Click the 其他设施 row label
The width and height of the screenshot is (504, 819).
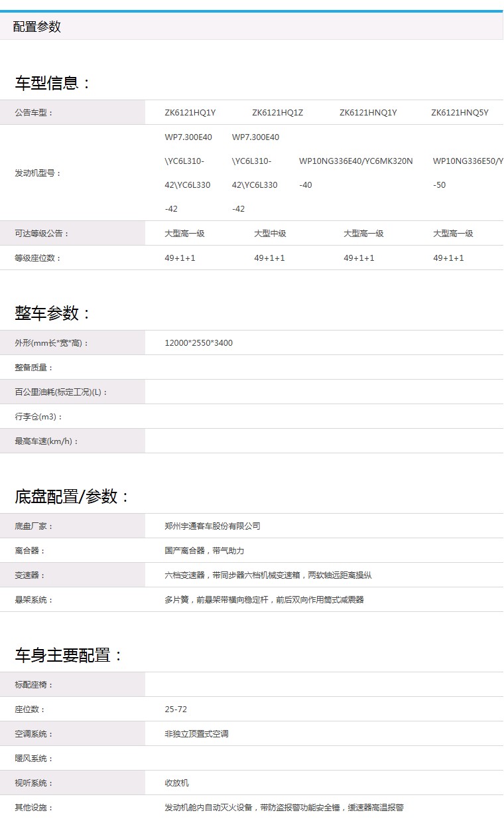[x=34, y=808]
